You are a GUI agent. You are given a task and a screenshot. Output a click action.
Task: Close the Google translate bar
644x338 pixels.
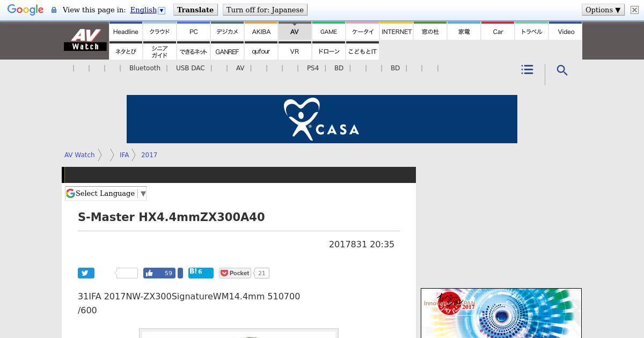(x=634, y=10)
